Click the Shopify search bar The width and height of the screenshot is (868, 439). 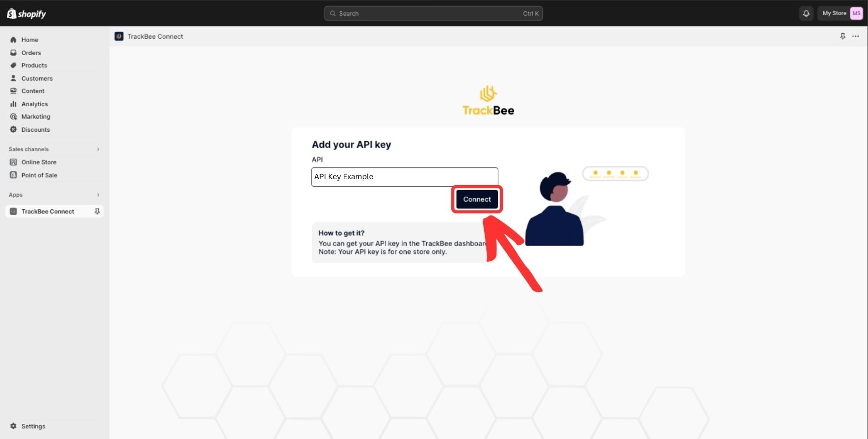(x=433, y=13)
